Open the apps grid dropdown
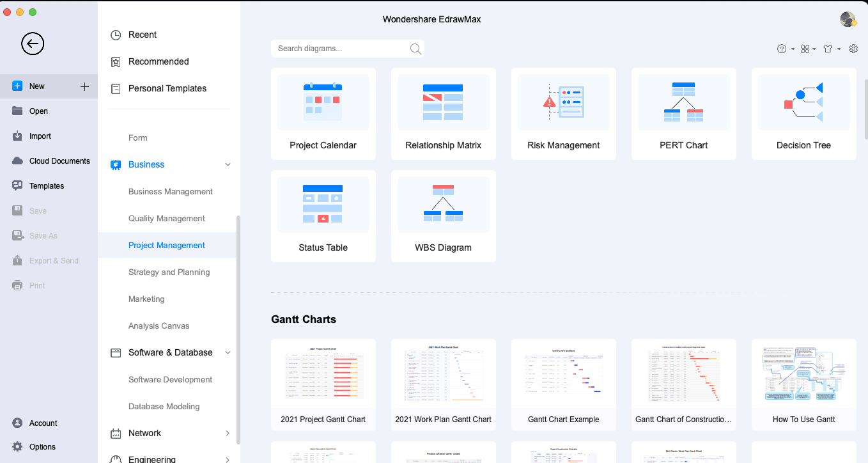 click(x=808, y=49)
